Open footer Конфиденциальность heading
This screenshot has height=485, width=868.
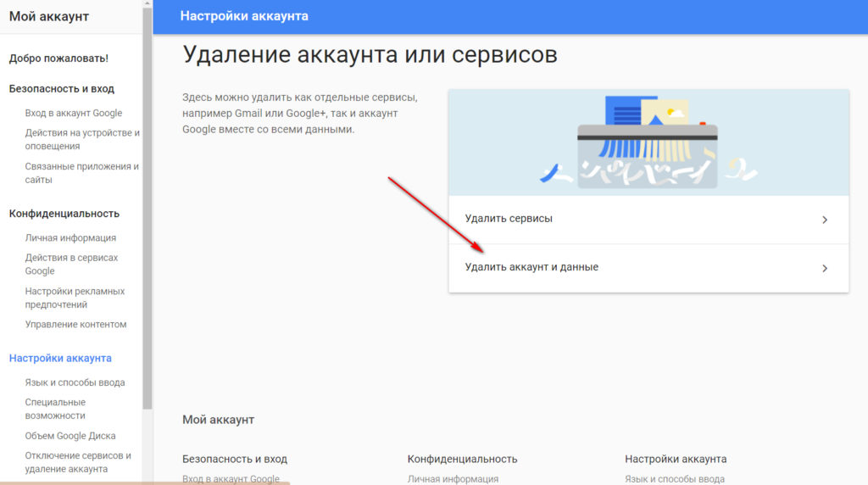(x=462, y=459)
